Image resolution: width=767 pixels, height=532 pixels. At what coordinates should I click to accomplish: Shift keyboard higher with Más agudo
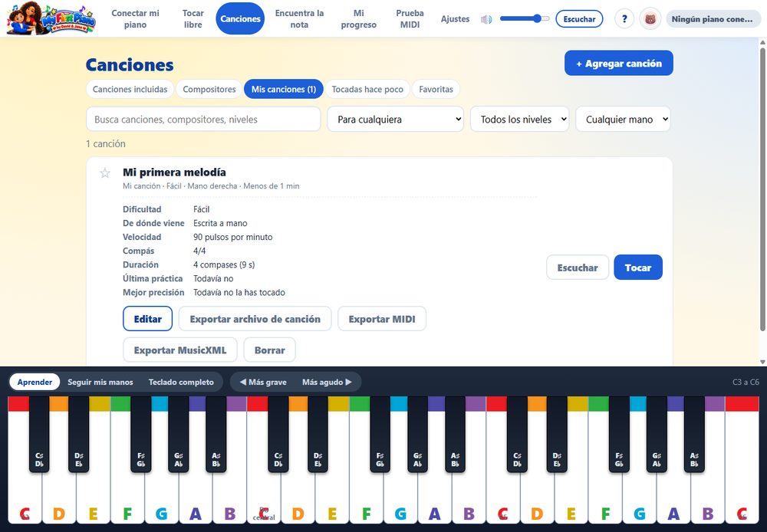(326, 382)
